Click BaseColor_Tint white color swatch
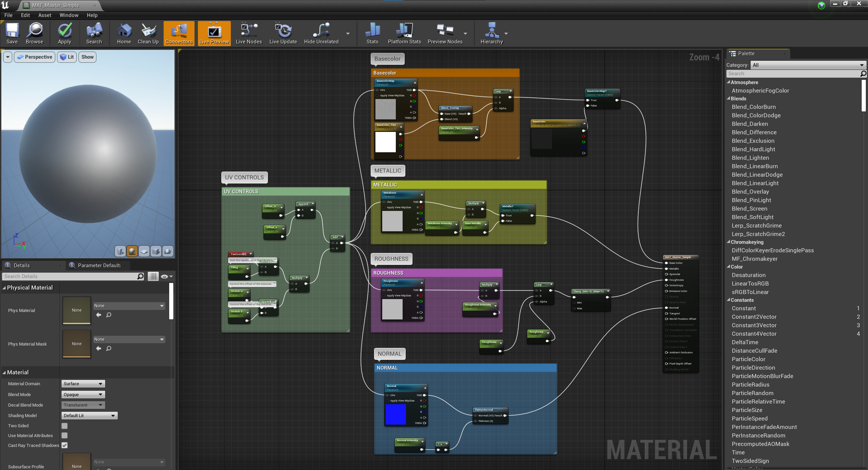 click(386, 142)
